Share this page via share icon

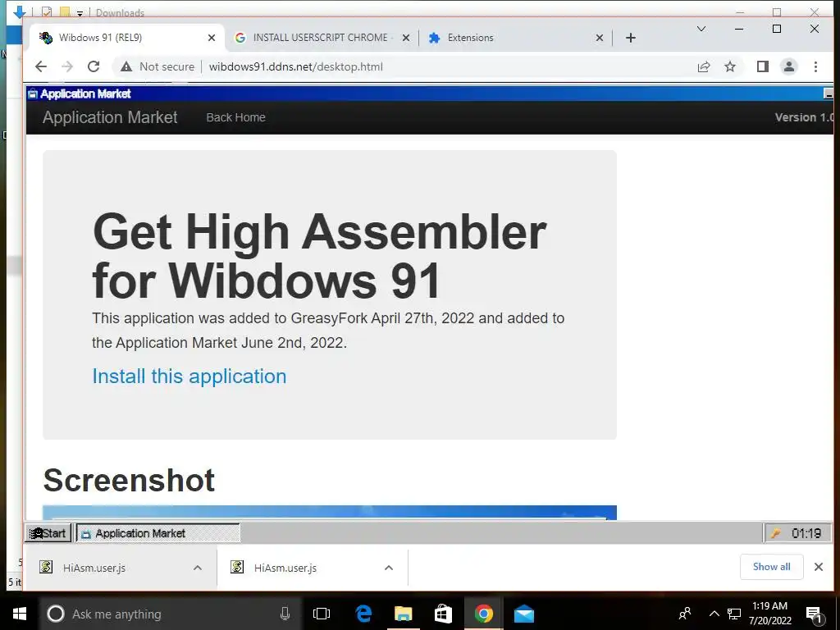point(703,66)
